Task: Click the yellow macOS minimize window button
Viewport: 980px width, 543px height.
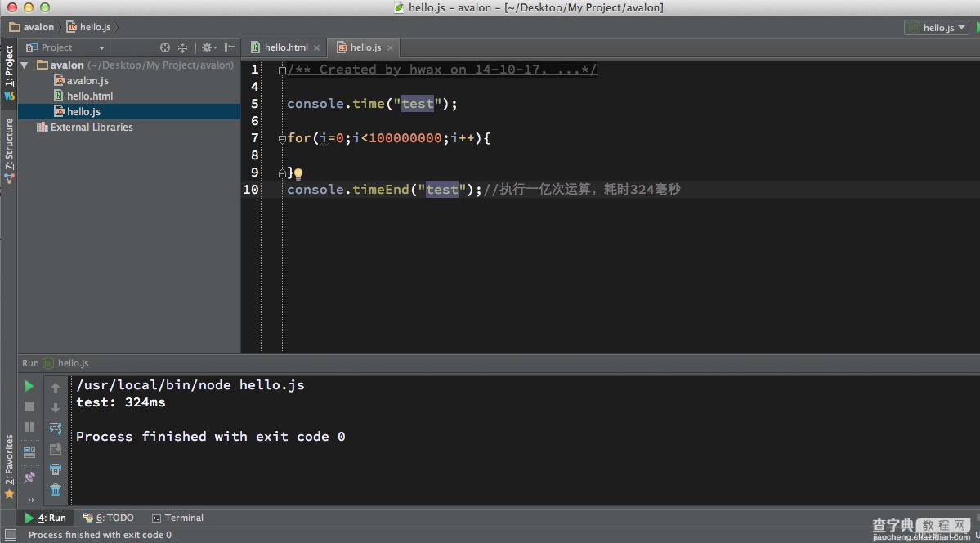Action: [x=28, y=7]
